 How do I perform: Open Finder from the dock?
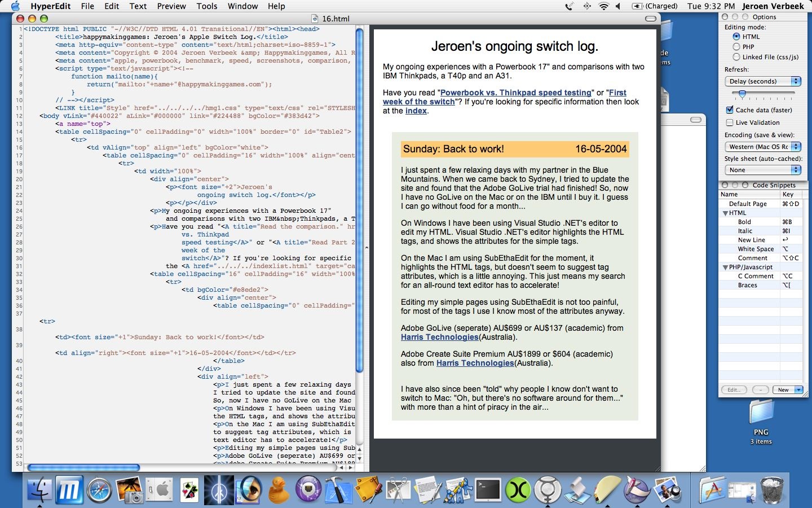(39, 489)
